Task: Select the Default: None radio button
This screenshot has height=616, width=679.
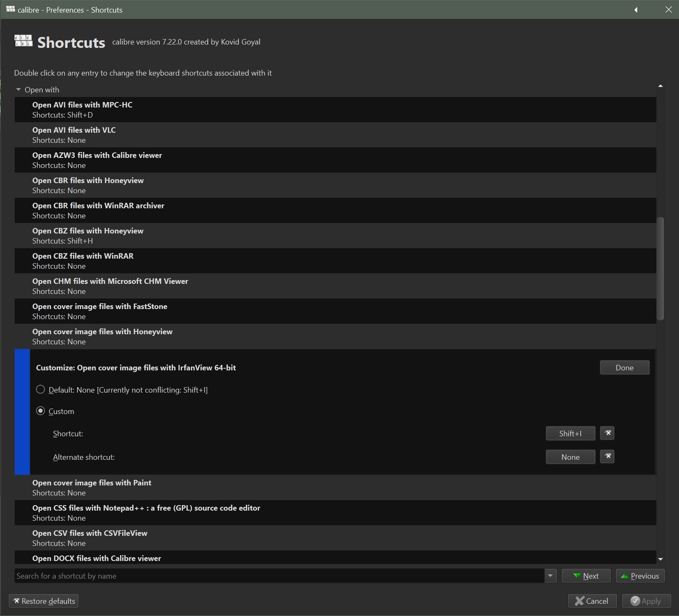Action: [41, 390]
